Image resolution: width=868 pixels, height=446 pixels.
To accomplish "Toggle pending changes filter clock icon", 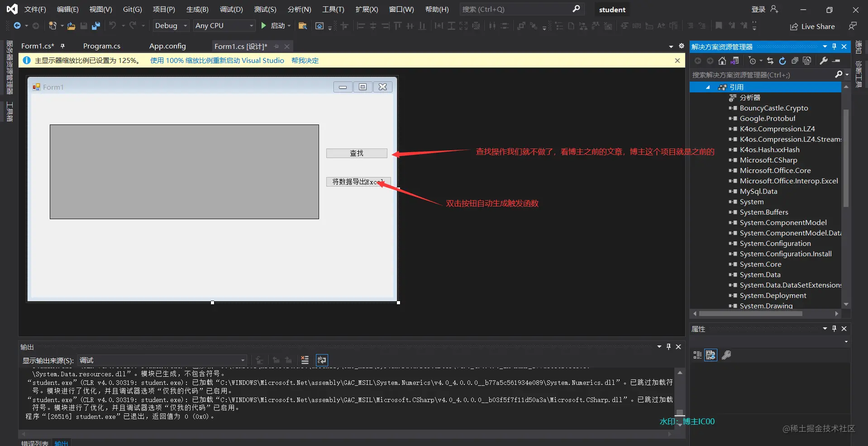I will click(753, 61).
